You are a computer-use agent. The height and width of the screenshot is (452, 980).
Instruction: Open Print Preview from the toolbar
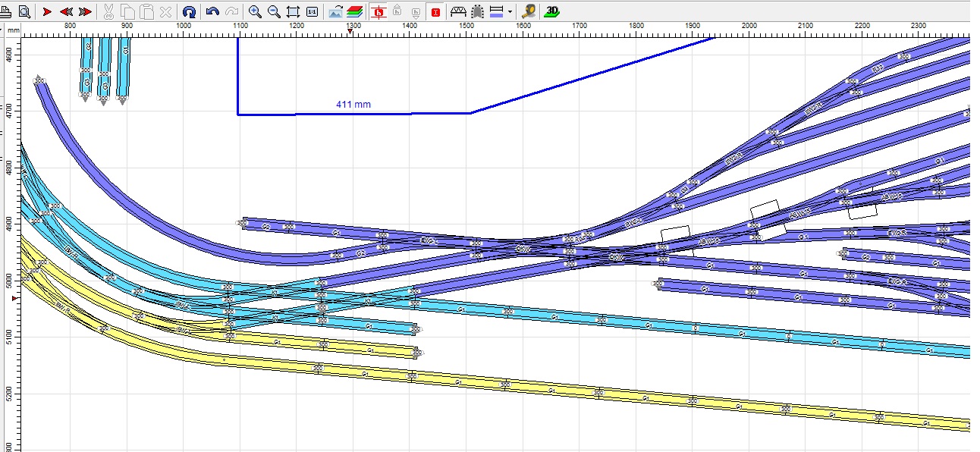pyautogui.click(x=24, y=11)
